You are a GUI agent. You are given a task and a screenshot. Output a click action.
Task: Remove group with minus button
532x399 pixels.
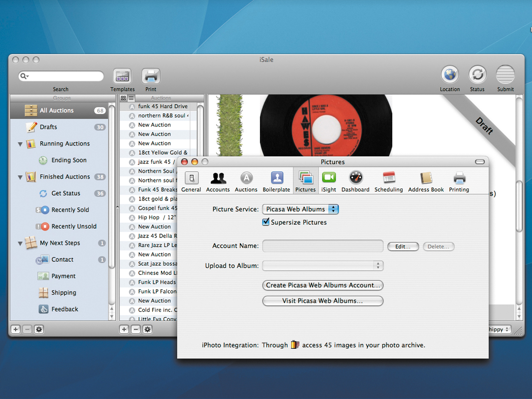coord(27,329)
